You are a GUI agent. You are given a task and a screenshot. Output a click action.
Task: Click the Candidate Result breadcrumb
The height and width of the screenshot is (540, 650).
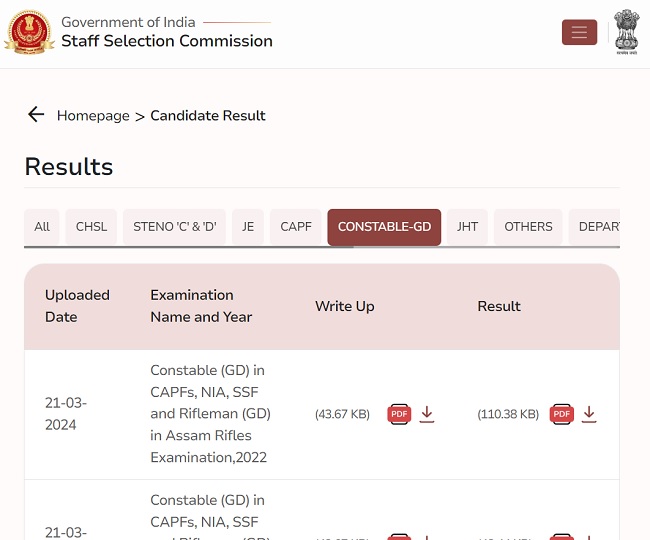[x=208, y=115]
